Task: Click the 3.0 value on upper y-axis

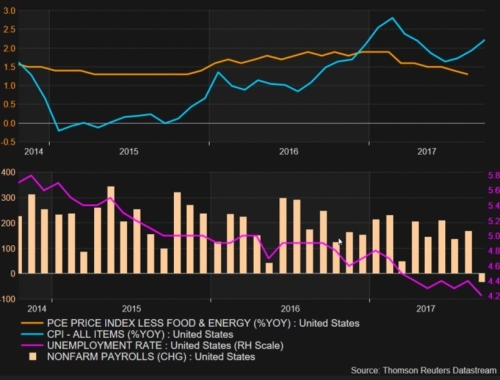Action: 10,11
